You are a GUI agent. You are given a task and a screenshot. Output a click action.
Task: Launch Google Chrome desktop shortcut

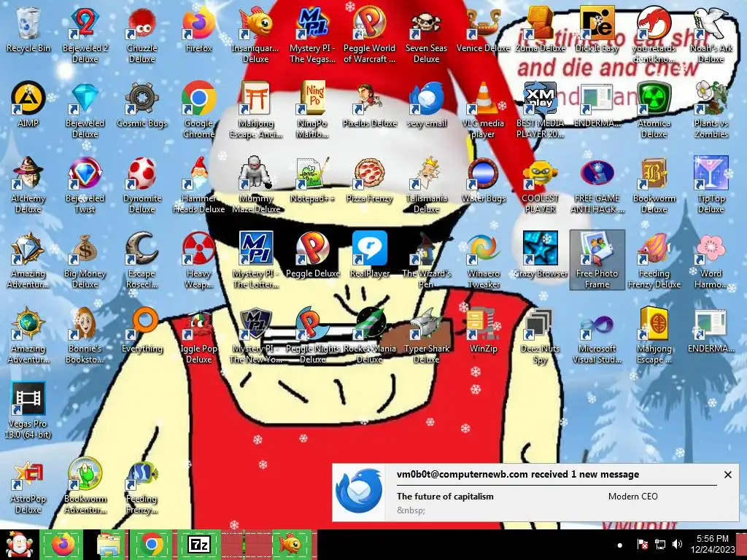(198, 109)
